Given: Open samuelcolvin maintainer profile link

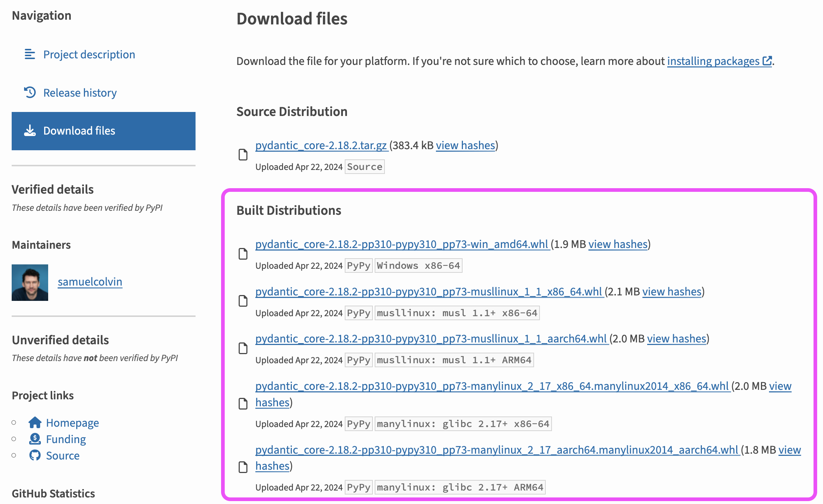Looking at the screenshot, I should pos(90,282).
